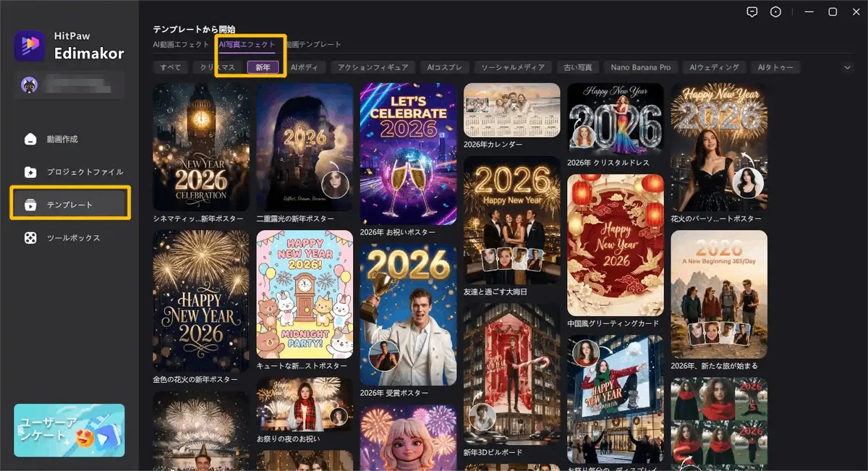Select the 古い写真 category filter

[578, 67]
